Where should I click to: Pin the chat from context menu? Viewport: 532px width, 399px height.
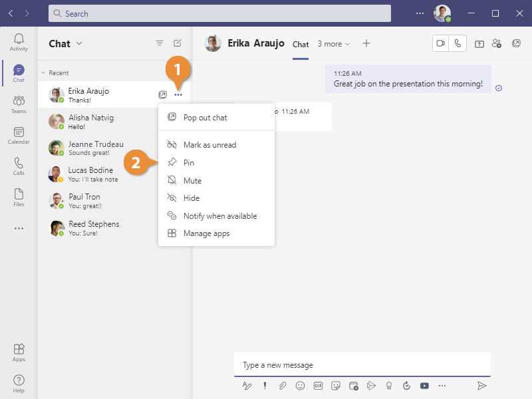217,163
